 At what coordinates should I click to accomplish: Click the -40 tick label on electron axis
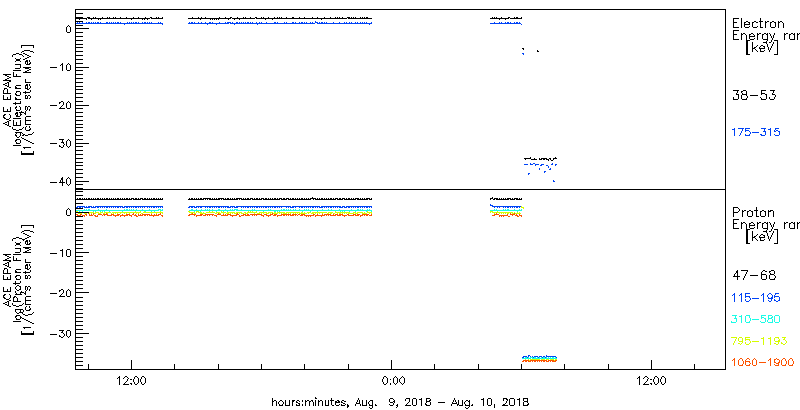pos(61,182)
